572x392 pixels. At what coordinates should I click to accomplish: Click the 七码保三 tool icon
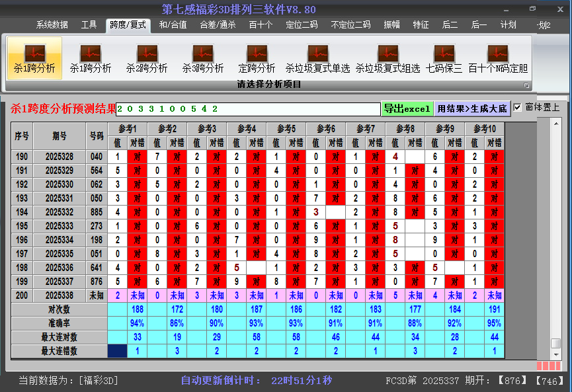pyautogui.click(x=444, y=59)
